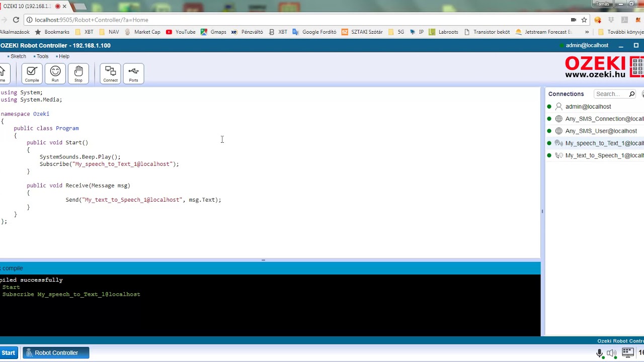Expand the bookmarks overflow chevron

(587, 32)
